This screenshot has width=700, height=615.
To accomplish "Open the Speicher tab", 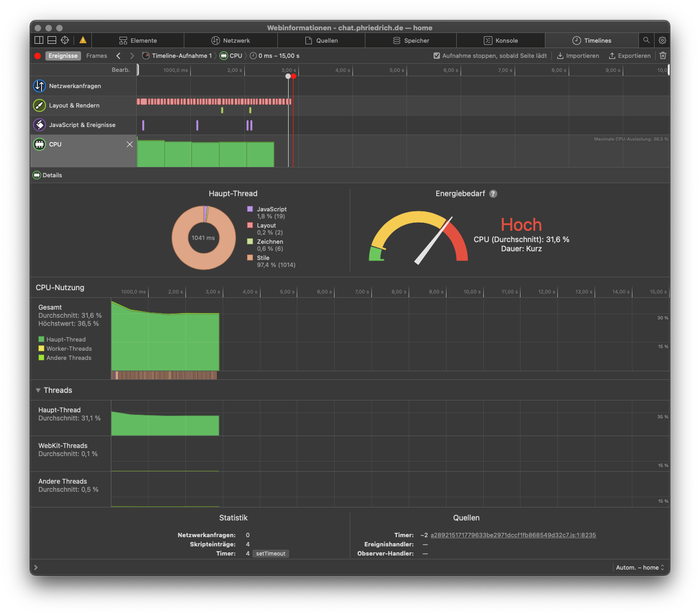I will (411, 41).
